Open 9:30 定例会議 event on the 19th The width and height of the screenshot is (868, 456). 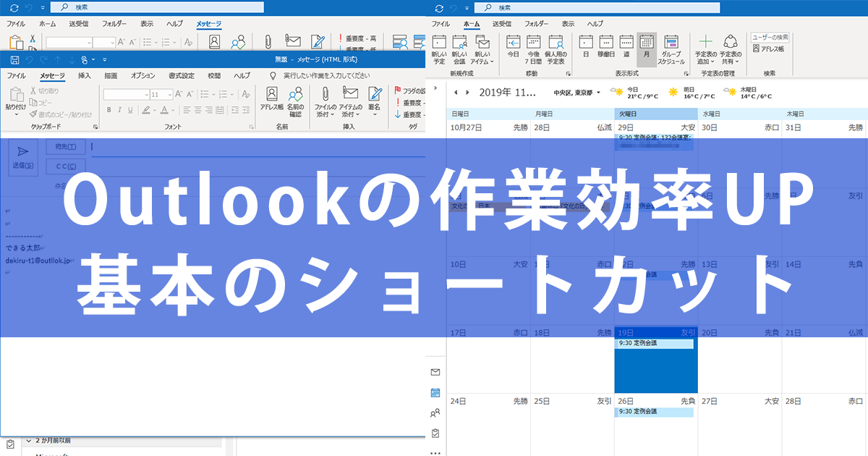click(655, 344)
